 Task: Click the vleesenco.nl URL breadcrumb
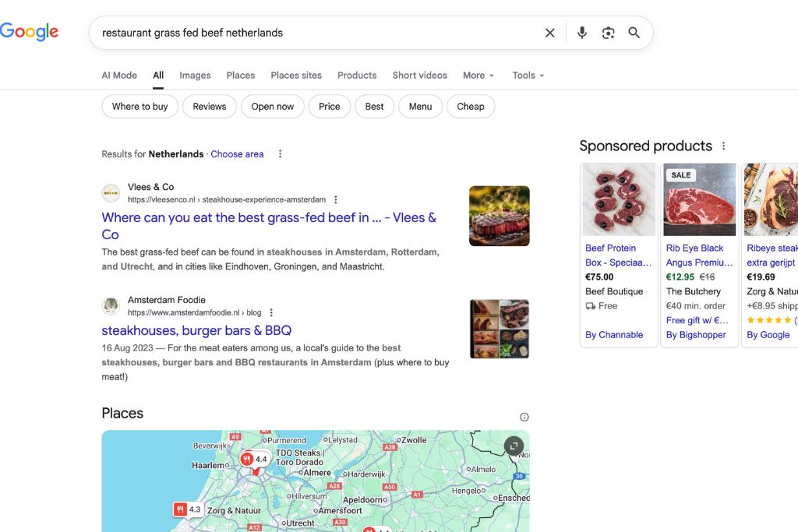[x=227, y=200]
